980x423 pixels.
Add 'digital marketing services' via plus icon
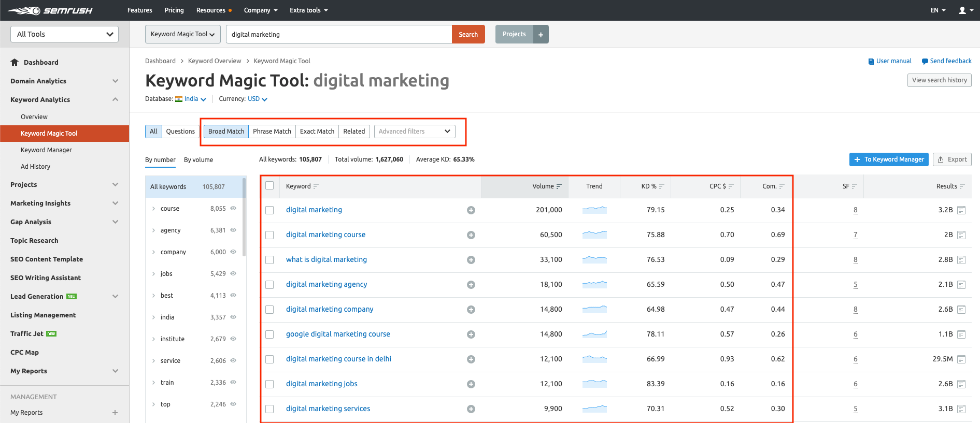[471, 409]
